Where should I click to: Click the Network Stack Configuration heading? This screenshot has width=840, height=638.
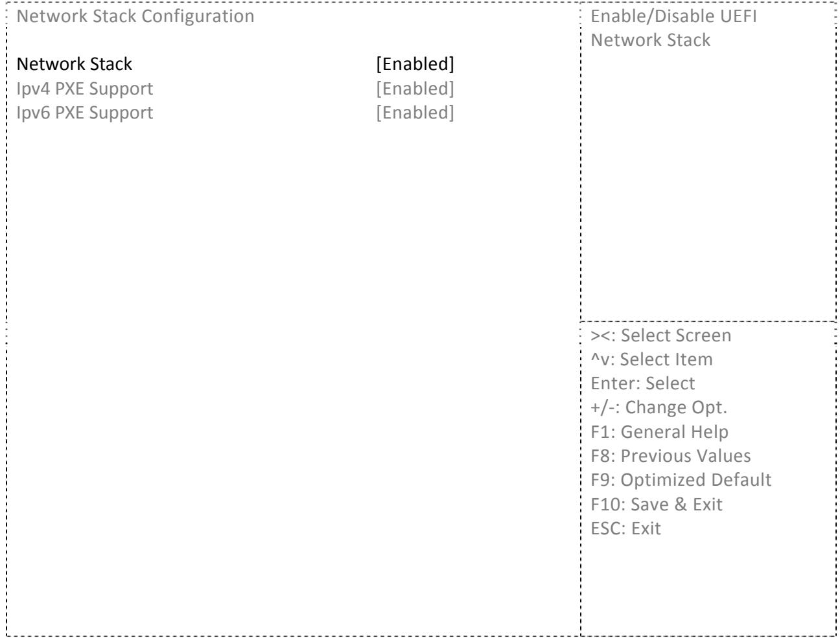[x=135, y=16]
